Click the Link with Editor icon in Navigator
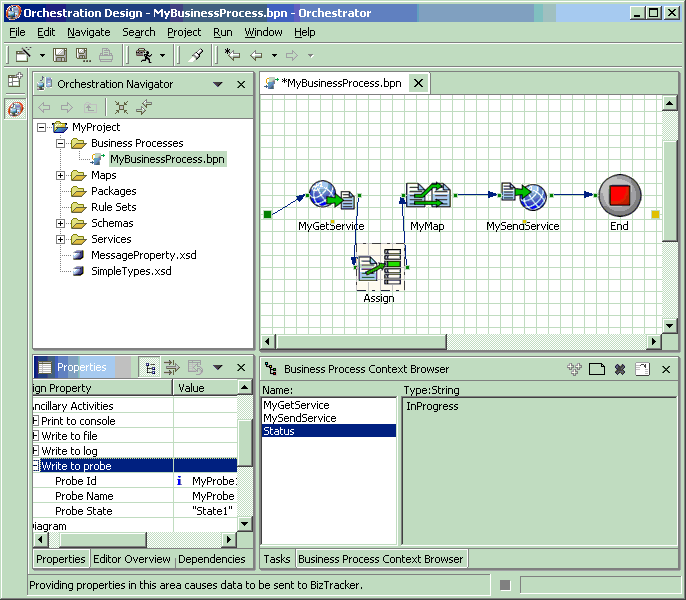The height and width of the screenshot is (600, 686). pos(144,107)
